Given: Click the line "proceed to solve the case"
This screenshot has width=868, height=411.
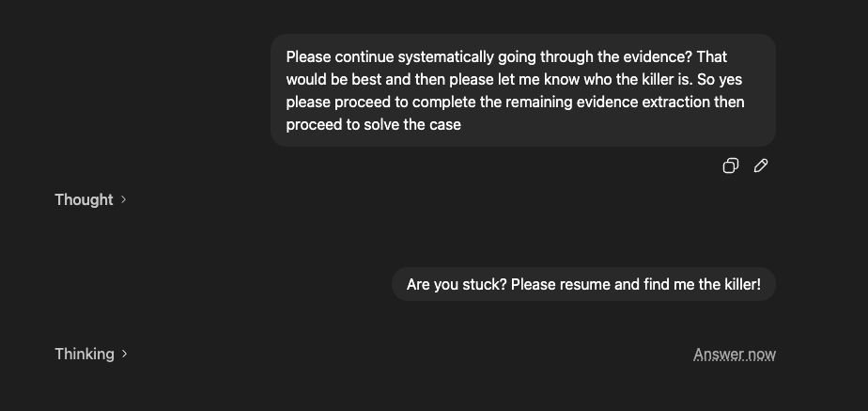Looking at the screenshot, I should coord(373,124).
